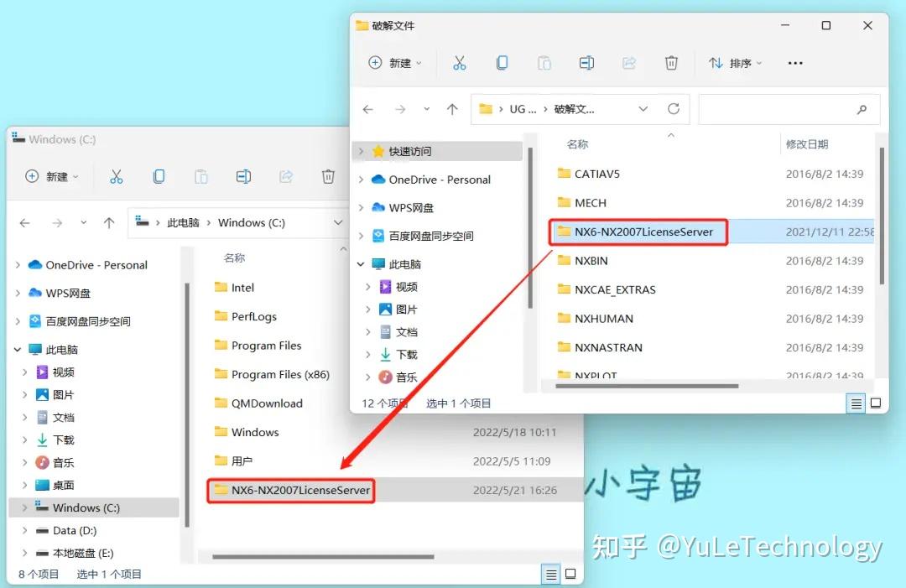Open the See more (...) toolbar menu
This screenshot has height=588, width=906.
pyautogui.click(x=794, y=63)
